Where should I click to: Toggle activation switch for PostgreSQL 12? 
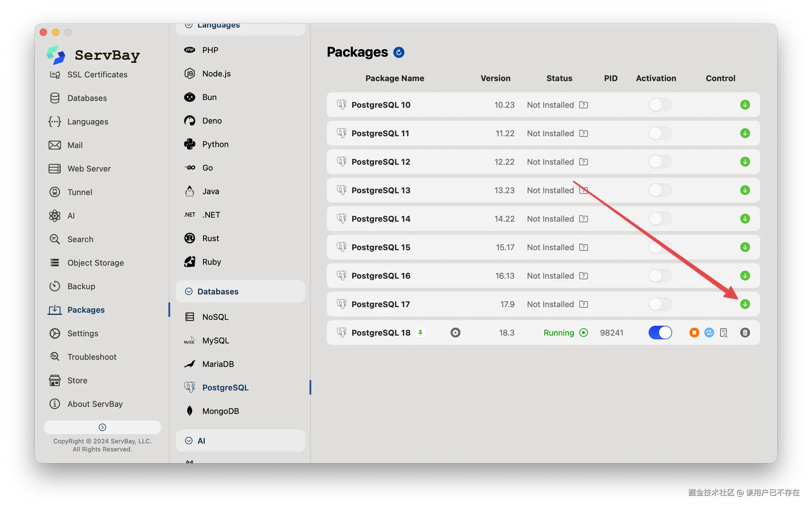(660, 162)
